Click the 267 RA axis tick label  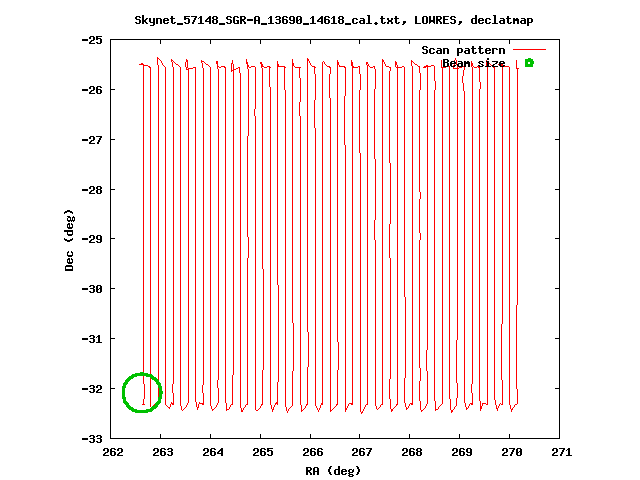[x=362, y=452]
